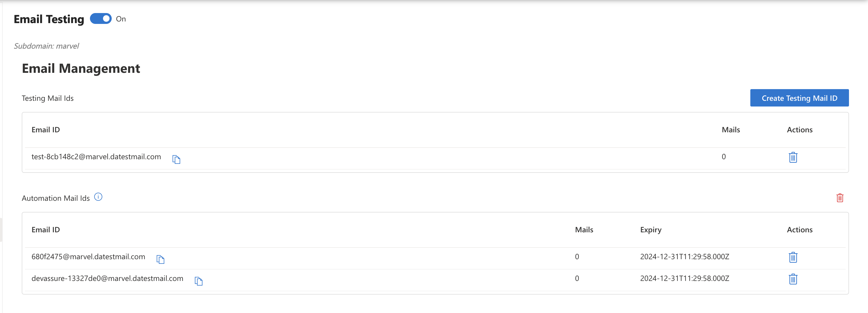Click the Actions column header in automation table
The image size is (868, 313).
click(x=800, y=229)
